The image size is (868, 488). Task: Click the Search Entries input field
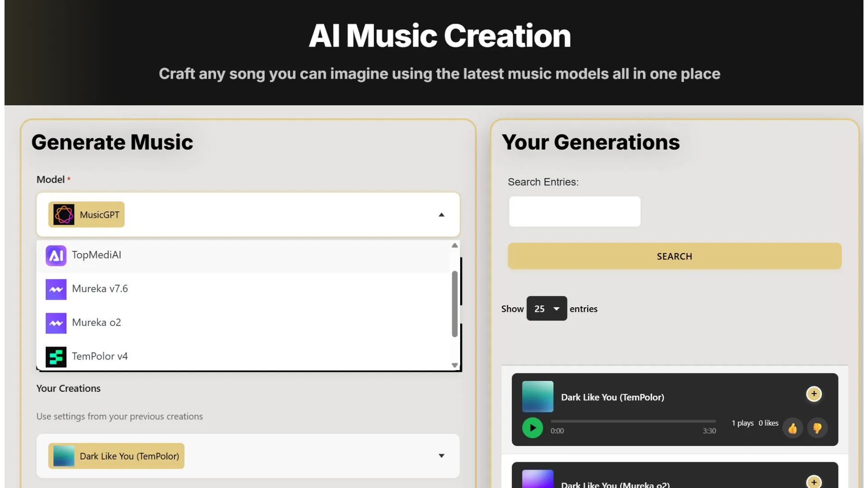pyautogui.click(x=574, y=211)
